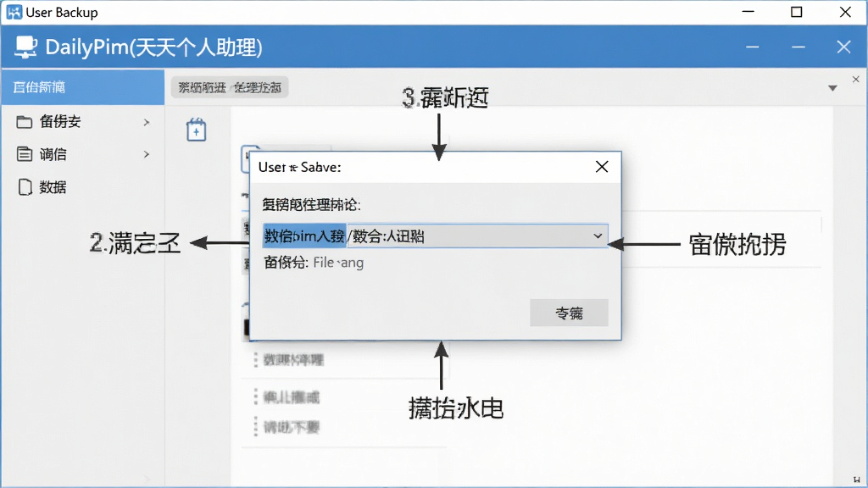Click the highlighted text in dialog combo box

coord(304,236)
